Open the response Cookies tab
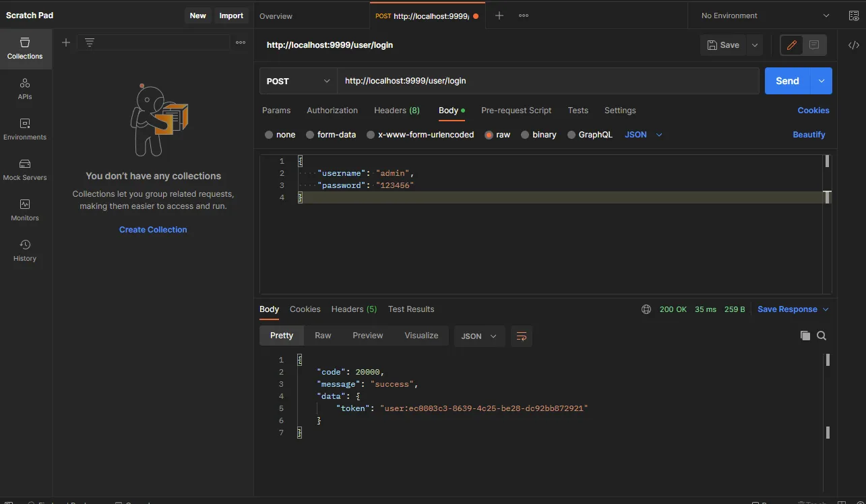 [305, 309]
